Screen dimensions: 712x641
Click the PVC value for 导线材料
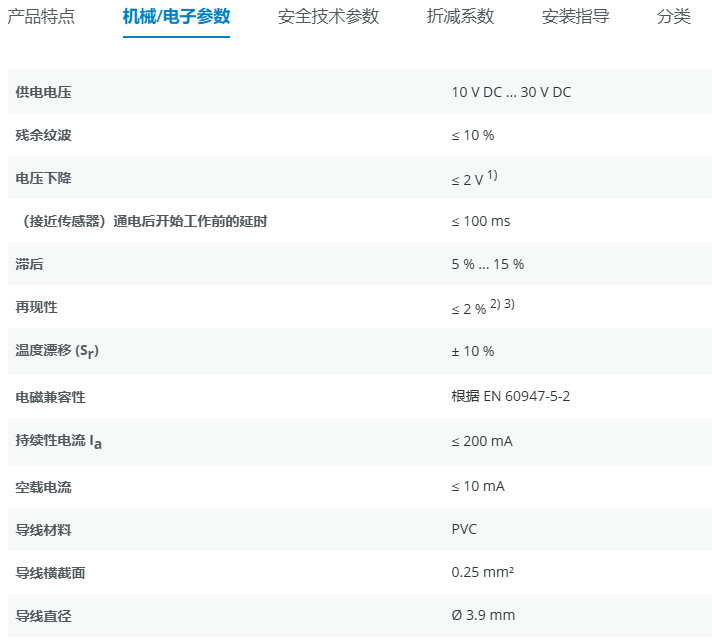click(x=464, y=529)
